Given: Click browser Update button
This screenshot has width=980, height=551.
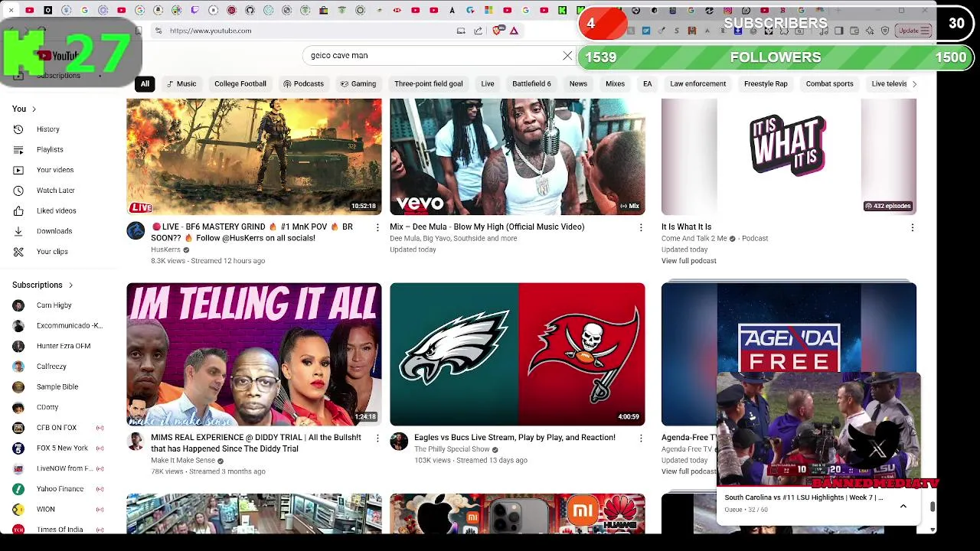Looking at the screenshot, I should tap(913, 31).
